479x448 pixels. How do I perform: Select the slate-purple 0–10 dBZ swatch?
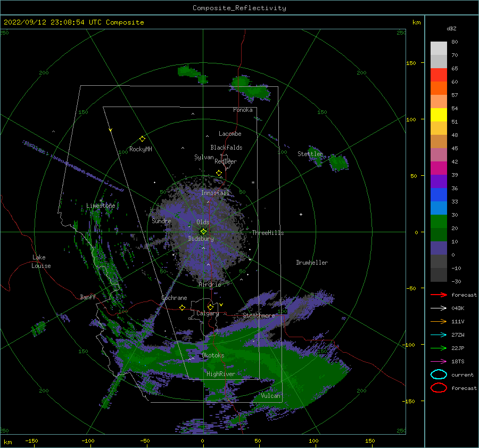click(x=439, y=248)
